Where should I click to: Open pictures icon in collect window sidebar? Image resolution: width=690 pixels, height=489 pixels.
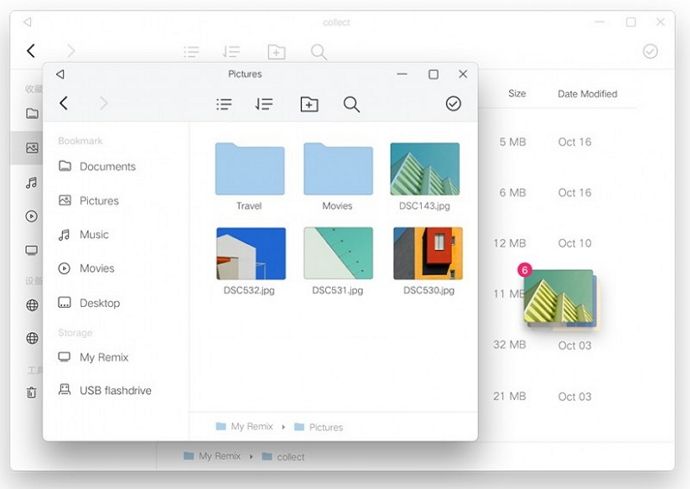tap(32, 148)
